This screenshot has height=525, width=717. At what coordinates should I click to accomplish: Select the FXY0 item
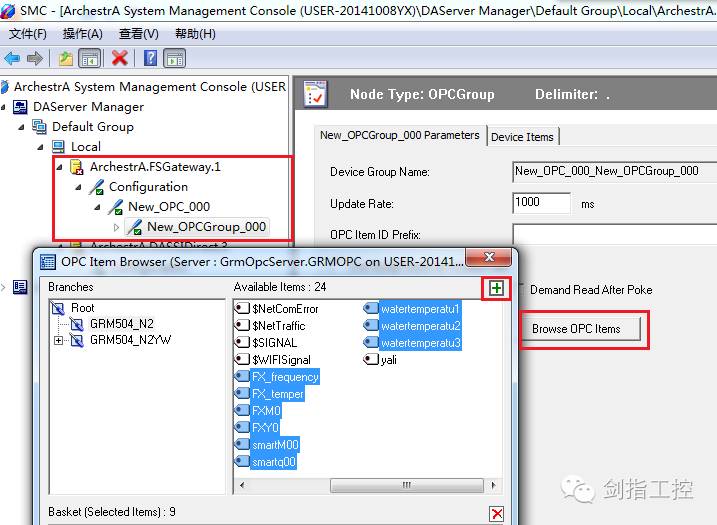point(265,428)
